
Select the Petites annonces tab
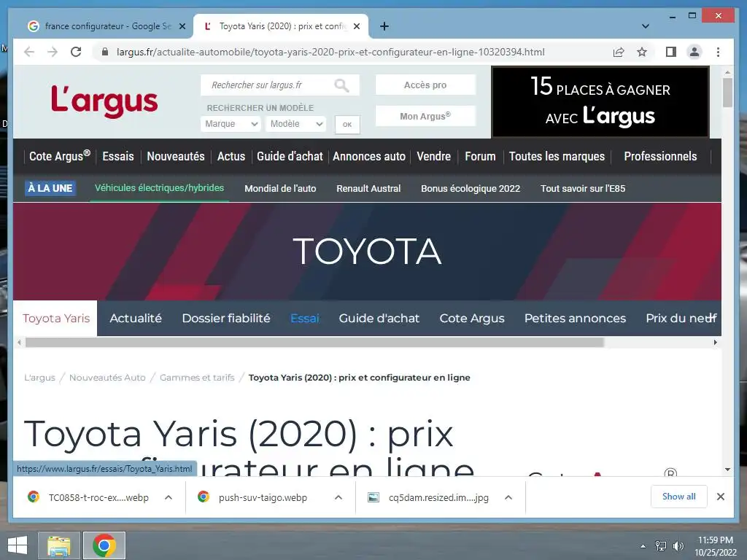tap(575, 318)
